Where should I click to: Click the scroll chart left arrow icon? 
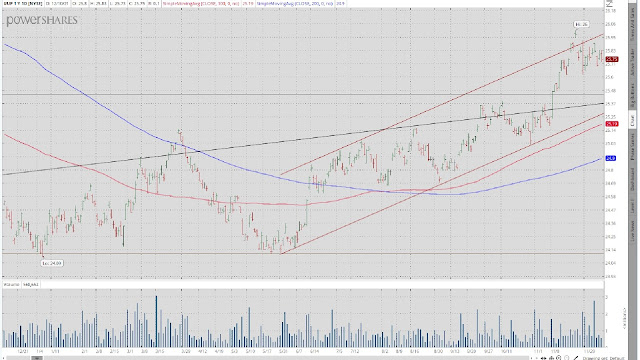(531, 358)
